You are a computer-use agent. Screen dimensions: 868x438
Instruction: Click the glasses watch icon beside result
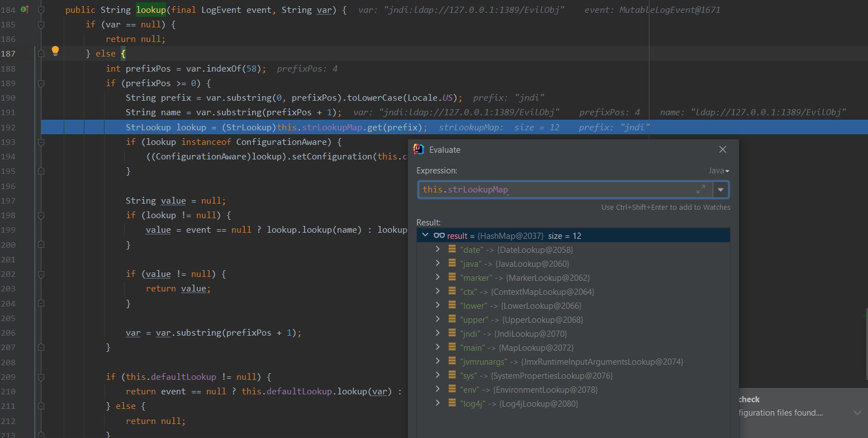(439, 236)
